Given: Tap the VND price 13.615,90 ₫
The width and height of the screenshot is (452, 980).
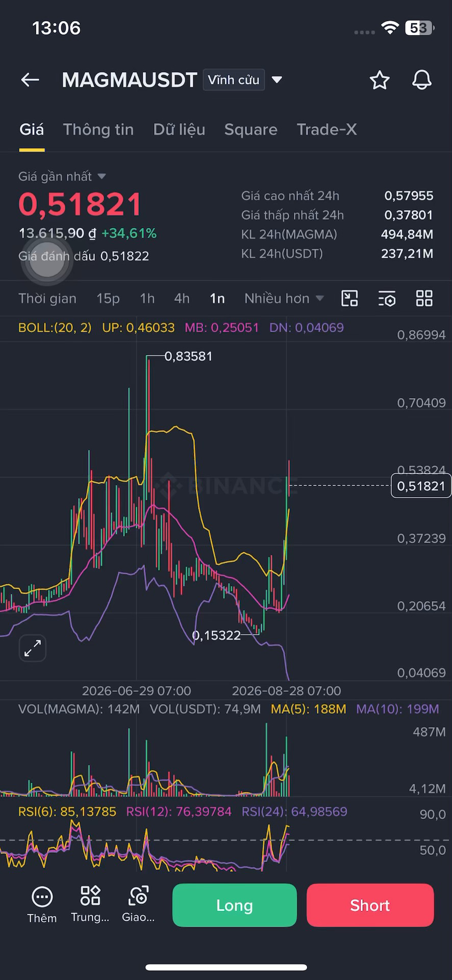Looking at the screenshot, I should (x=57, y=233).
